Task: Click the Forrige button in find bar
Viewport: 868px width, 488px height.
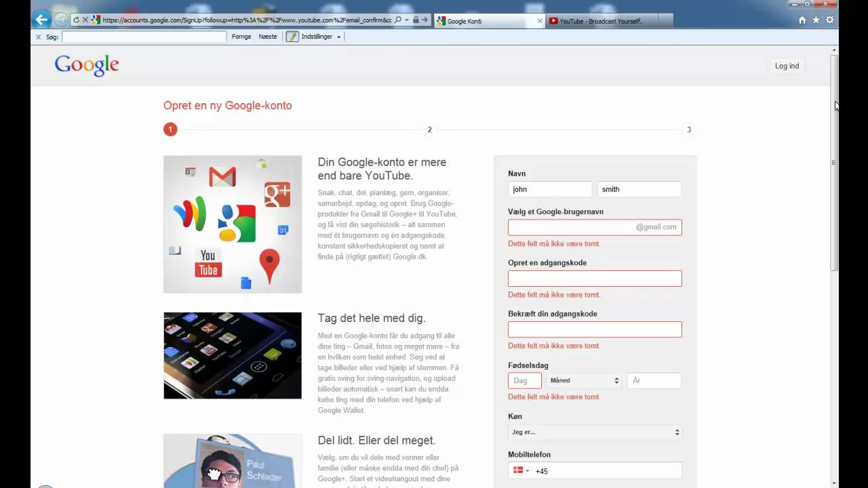Action: (x=241, y=37)
